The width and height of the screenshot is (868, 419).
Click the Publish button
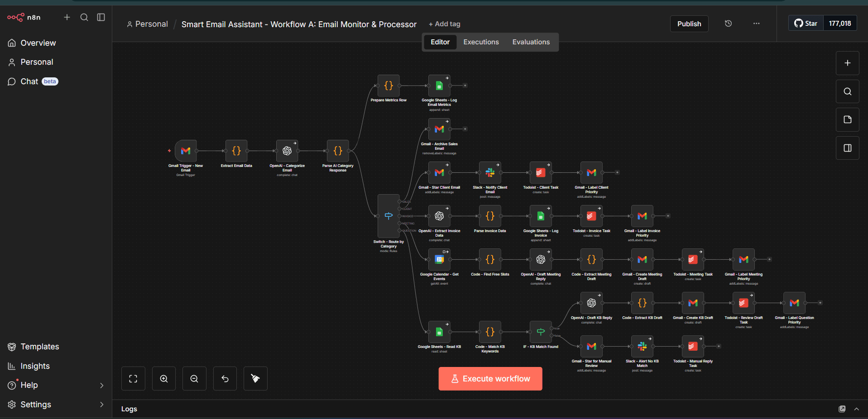point(689,24)
